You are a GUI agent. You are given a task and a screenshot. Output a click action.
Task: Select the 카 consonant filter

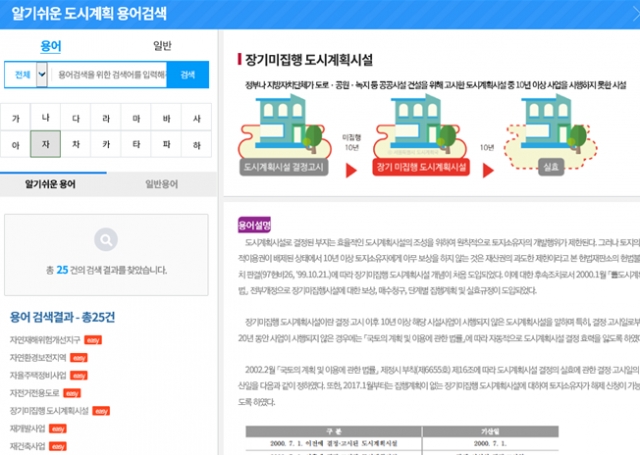[x=106, y=144]
